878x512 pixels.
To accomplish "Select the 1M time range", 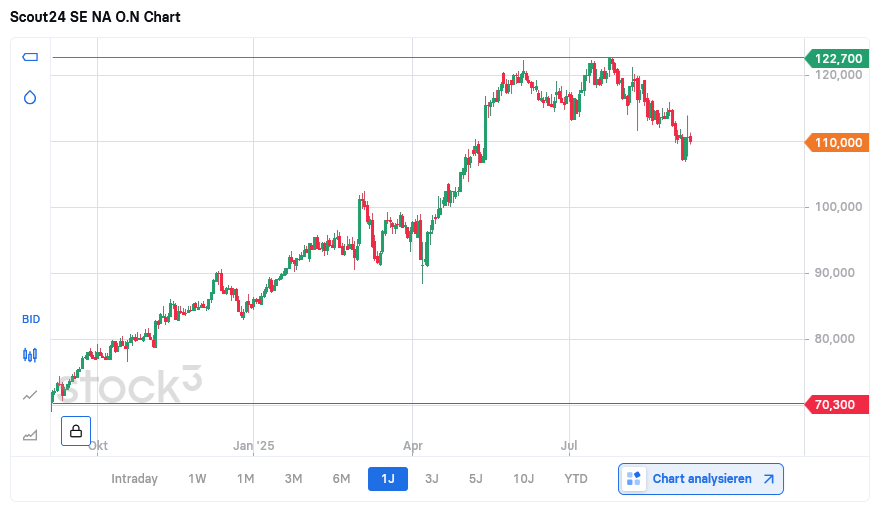I will tap(245, 479).
